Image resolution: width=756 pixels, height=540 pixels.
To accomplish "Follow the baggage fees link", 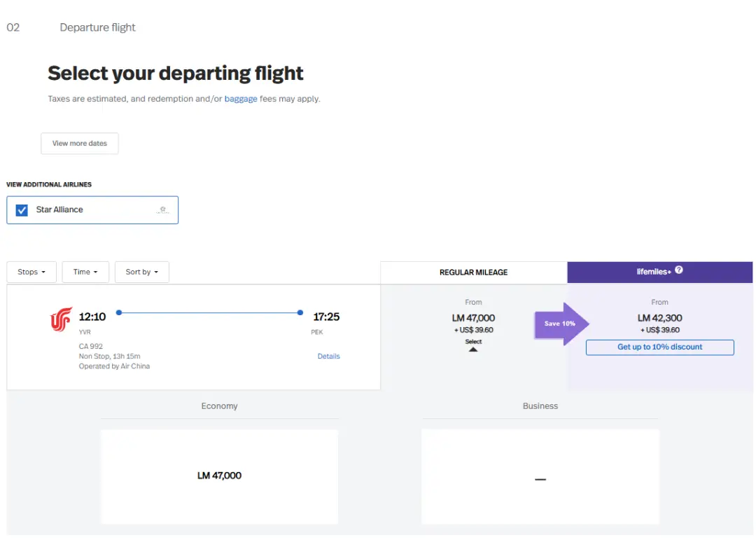I will (241, 99).
